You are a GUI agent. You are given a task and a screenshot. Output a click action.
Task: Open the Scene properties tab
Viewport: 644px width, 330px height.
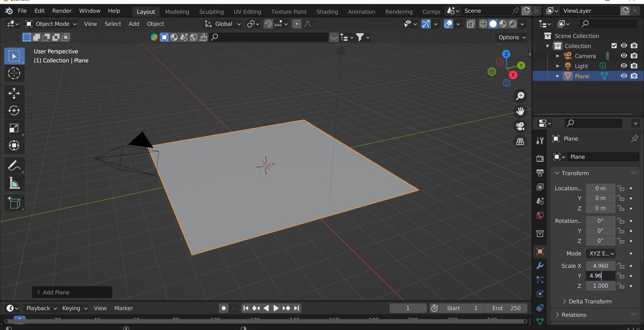tap(540, 201)
